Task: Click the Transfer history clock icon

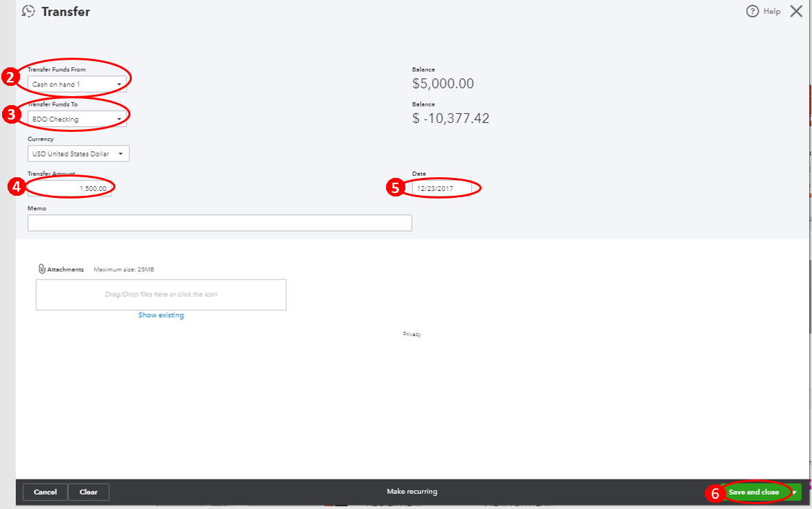Action: click(x=28, y=12)
